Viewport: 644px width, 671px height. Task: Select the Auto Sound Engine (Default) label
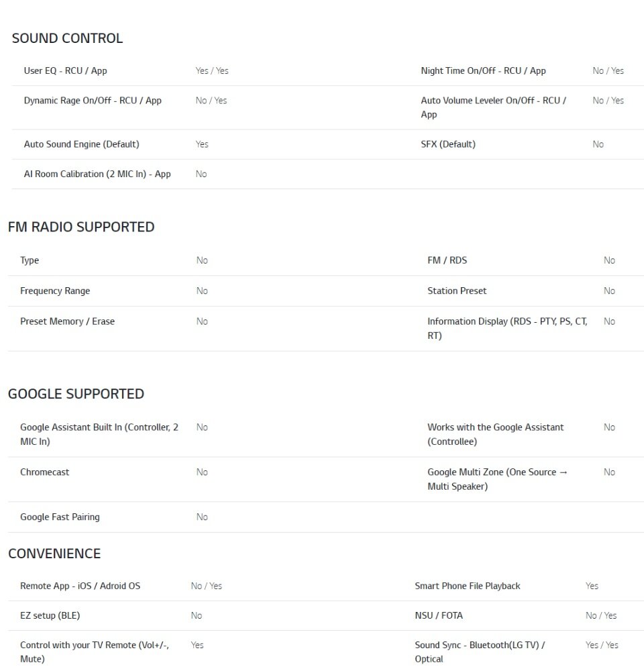[81, 144]
